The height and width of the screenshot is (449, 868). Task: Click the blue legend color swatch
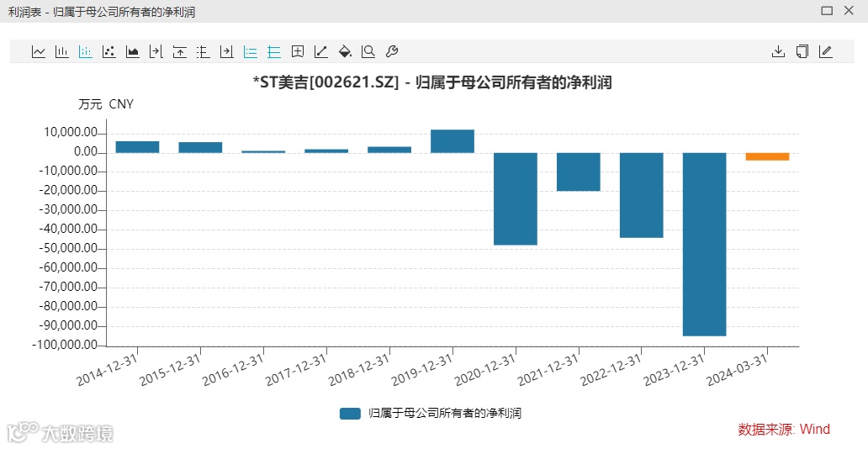[351, 414]
